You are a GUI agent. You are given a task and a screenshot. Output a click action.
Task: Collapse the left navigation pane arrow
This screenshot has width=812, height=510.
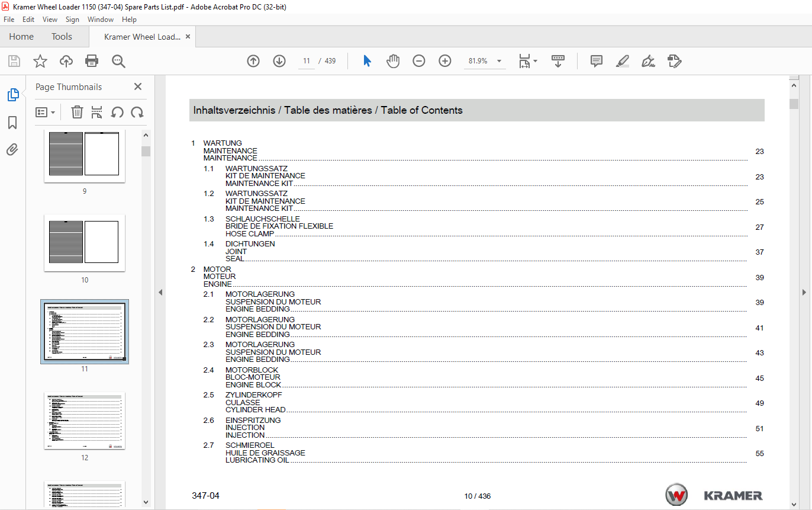(160, 292)
